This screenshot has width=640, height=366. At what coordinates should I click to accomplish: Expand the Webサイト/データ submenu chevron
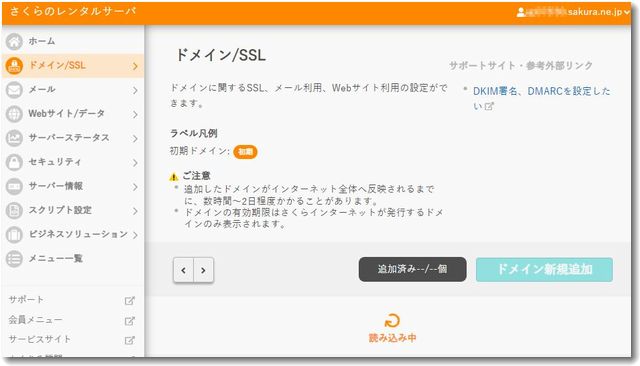click(x=136, y=115)
